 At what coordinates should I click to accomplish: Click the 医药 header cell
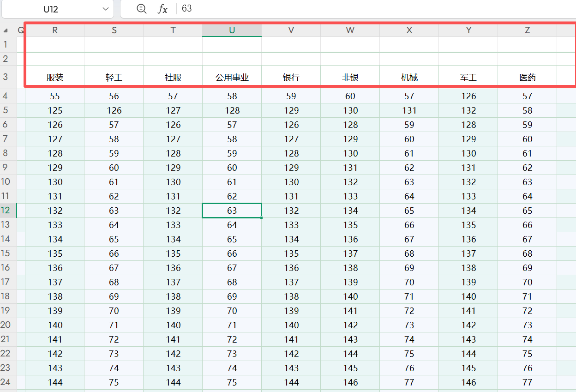point(527,78)
